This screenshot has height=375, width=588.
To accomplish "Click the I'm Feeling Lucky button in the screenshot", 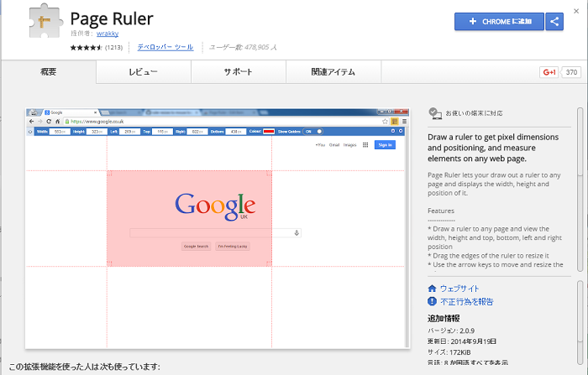I will 233,247.
